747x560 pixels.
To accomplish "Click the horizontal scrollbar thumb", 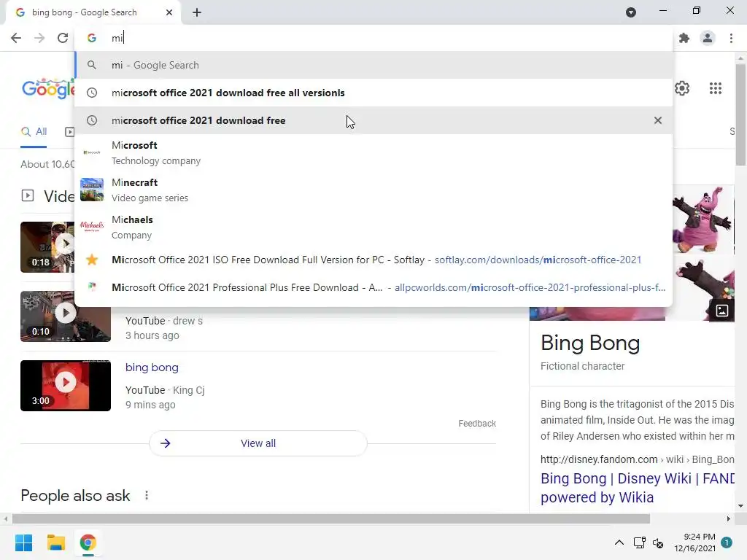I will pyautogui.click(x=330, y=518).
